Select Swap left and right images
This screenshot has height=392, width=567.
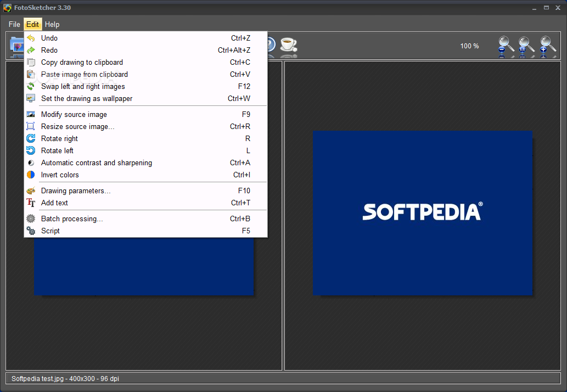(x=145, y=86)
